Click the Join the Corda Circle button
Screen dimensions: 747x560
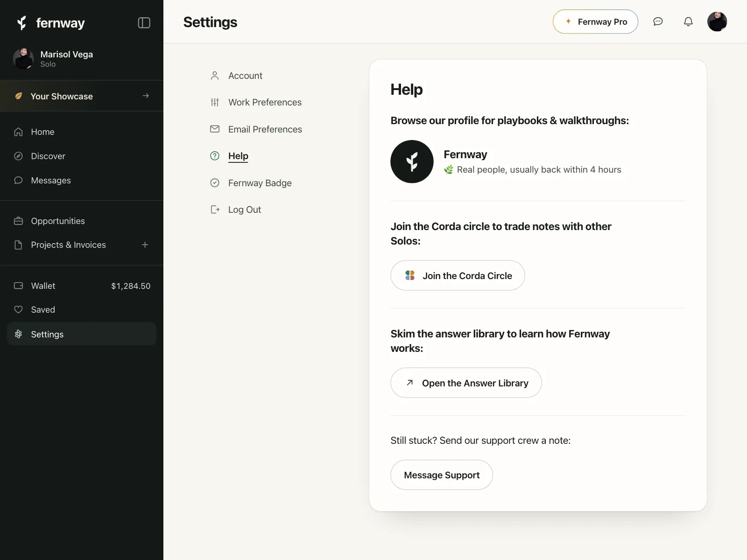(x=458, y=275)
